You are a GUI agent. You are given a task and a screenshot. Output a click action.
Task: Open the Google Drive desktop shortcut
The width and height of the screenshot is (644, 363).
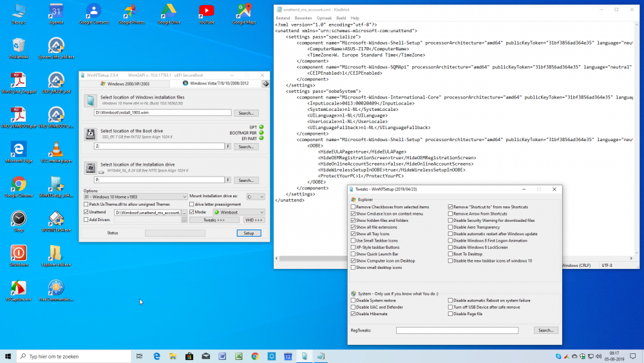pos(169,12)
